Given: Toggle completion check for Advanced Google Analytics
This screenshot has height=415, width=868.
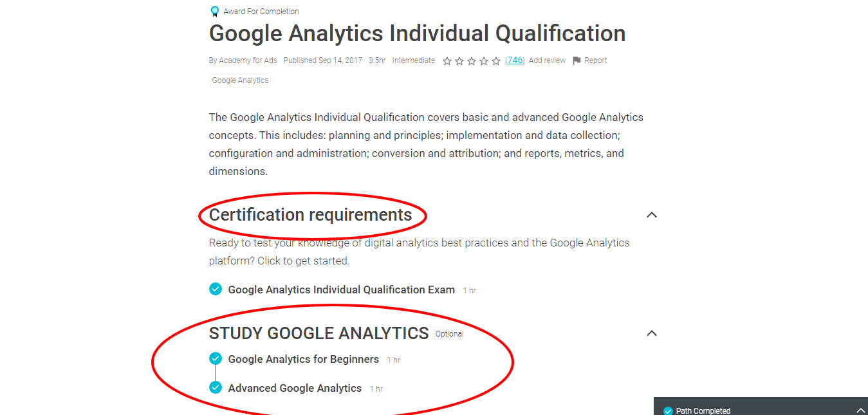Looking at the screenshot, I should tap(215, 387).
